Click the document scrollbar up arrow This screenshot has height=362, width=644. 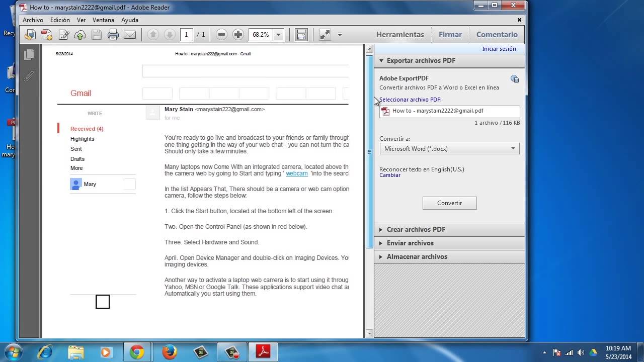(x=369, y=49)
